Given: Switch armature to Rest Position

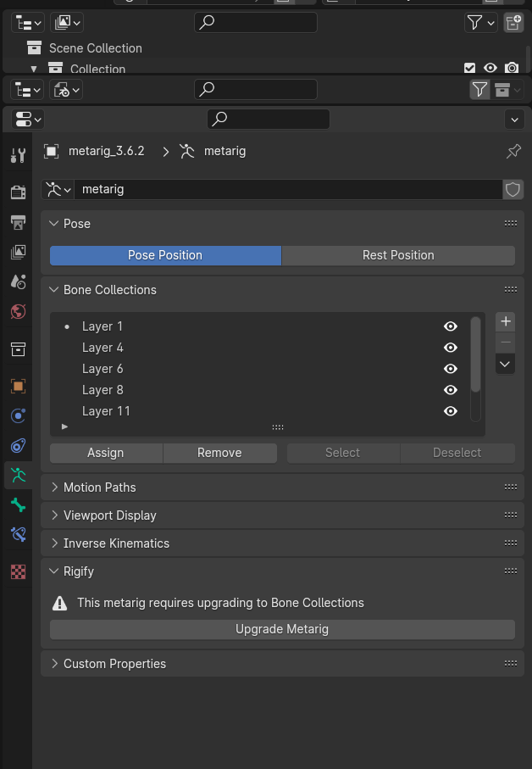Looking at the screenshot, I should point(398,255).
